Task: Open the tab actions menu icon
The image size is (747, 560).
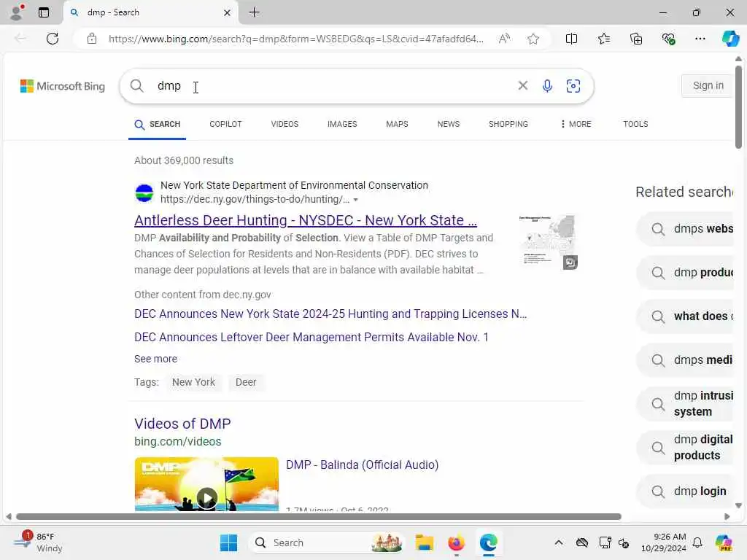Action: tap(44, 12)
